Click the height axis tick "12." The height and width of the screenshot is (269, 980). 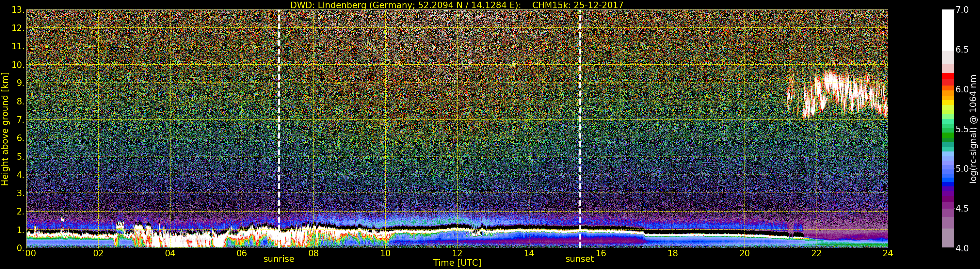pos(18,28)
